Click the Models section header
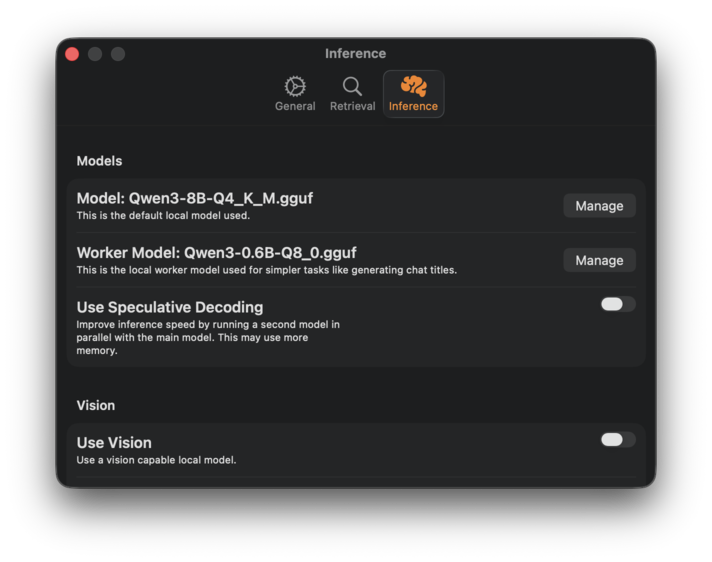 pyautogui.click(x=99, y=161)
